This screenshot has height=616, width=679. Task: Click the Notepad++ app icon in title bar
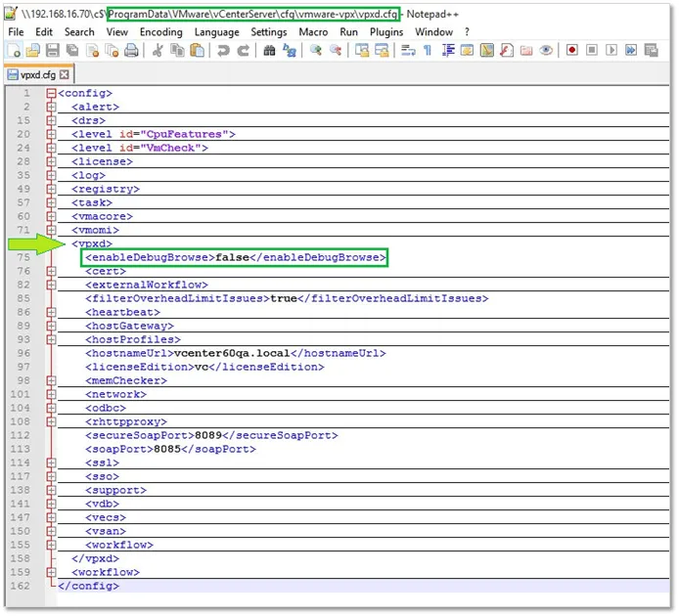(11, 14)
